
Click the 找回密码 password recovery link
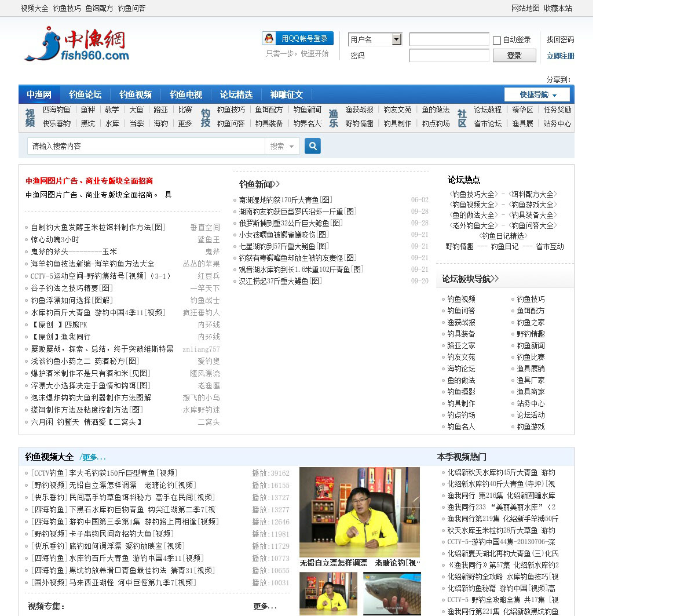(x=560, y=39)
